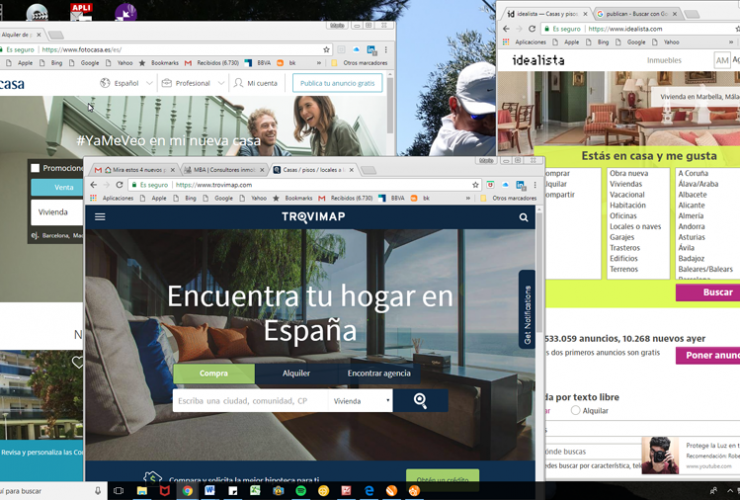Choose Oficinas in Idealista property type list

[x=623, y=216]
